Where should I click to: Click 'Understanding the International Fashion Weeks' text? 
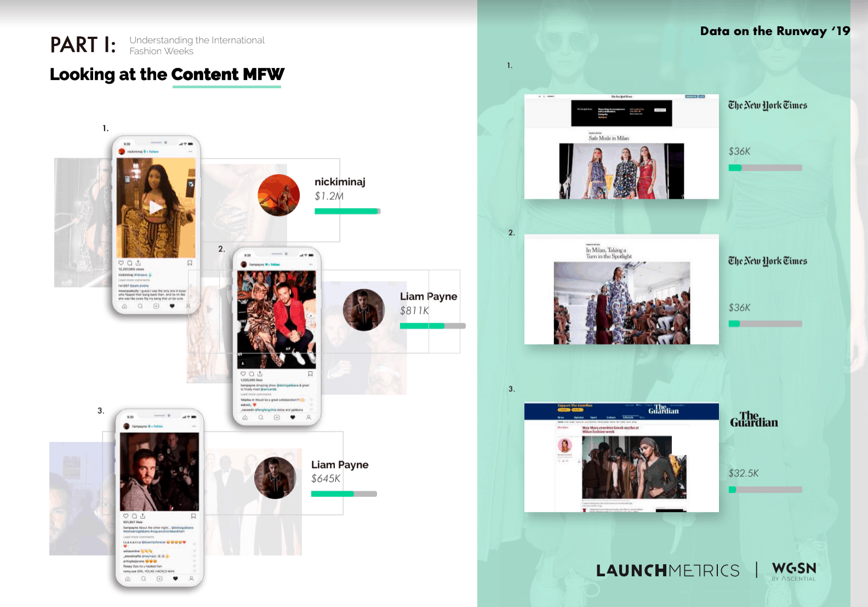[197, 45]
